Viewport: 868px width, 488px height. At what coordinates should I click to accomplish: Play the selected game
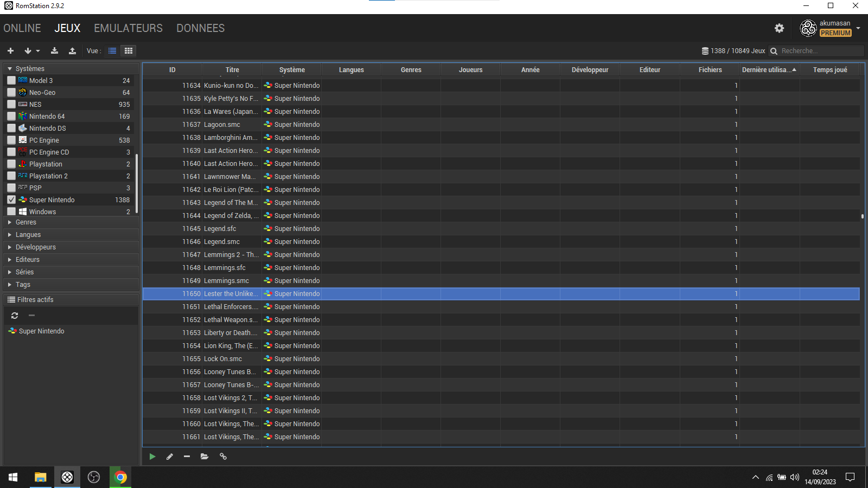152,457
